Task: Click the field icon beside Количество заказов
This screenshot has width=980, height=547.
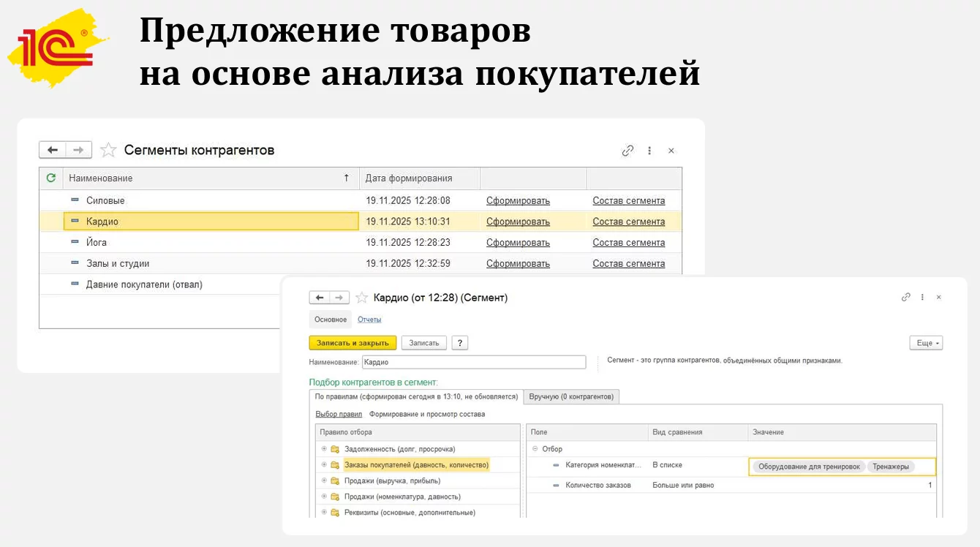Action: click(556, 485)
